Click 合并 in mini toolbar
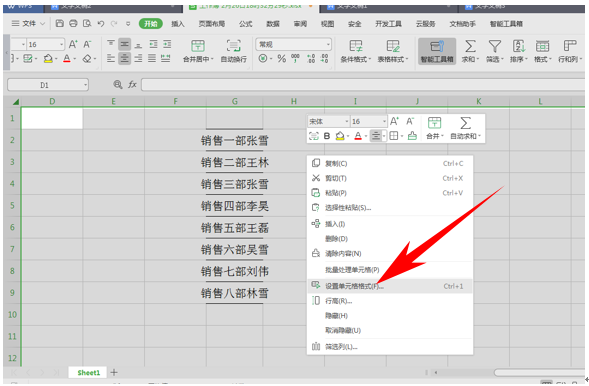This screenshot has width=589, height=386. (435, 128)
